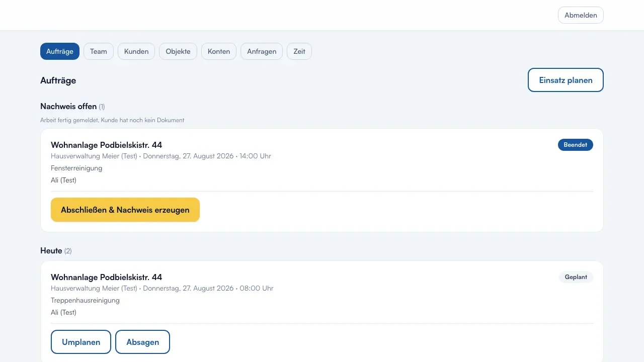644x362 pixels.
Task: Click the Abmelden button
Action: pyautogui.click(x=581, y=15)
